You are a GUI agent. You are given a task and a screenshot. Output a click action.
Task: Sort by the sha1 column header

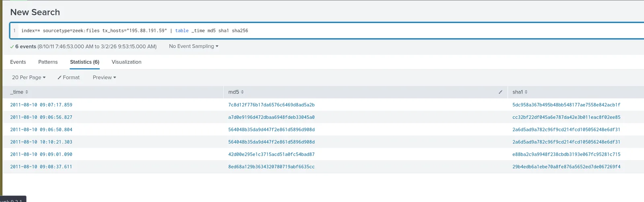(x=520, y=92)
